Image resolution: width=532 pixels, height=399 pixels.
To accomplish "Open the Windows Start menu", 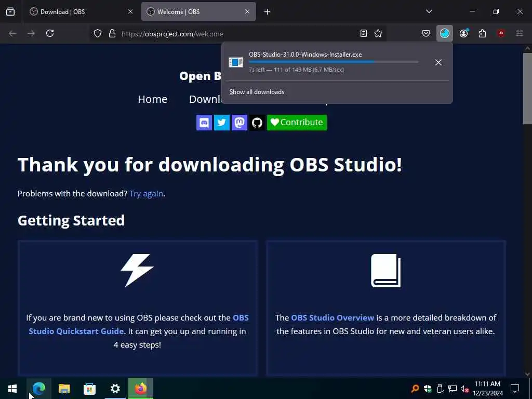I will click(x=12, y=389).
